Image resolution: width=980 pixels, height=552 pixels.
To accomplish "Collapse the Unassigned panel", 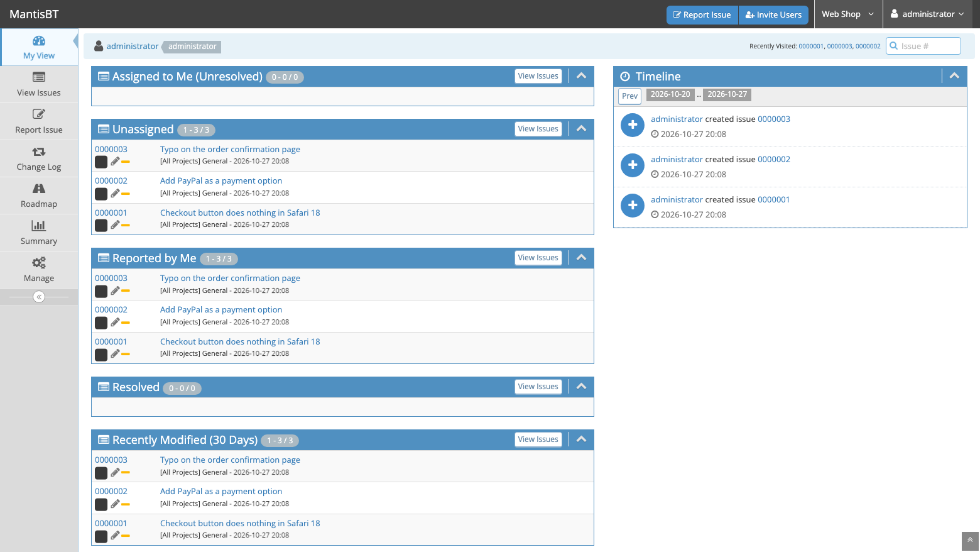I will pyautogui.click(x=582, y=129).
